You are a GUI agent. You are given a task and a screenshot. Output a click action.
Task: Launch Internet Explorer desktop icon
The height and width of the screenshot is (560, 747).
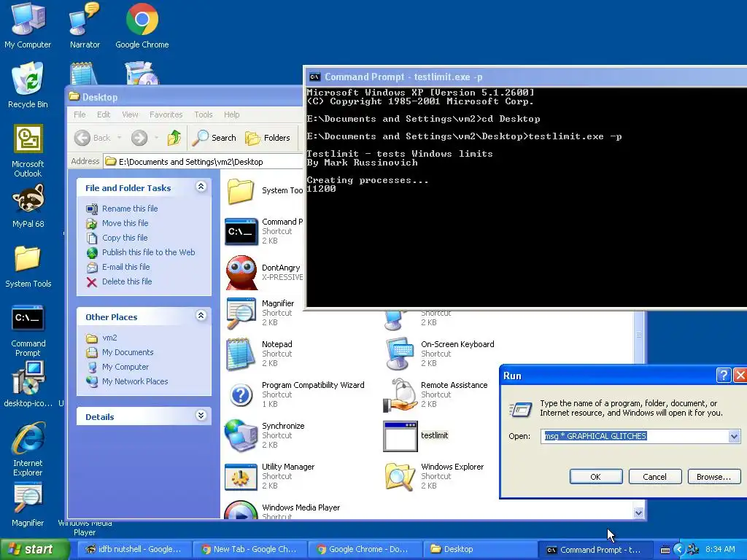click(28, 449)
